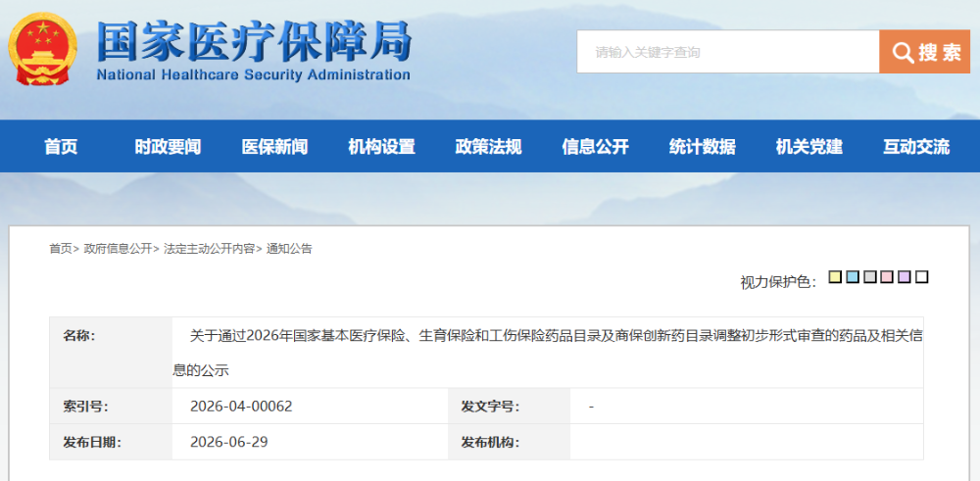Open the 首页 navigation tab
980x481 pixels.
coord(61,147)
